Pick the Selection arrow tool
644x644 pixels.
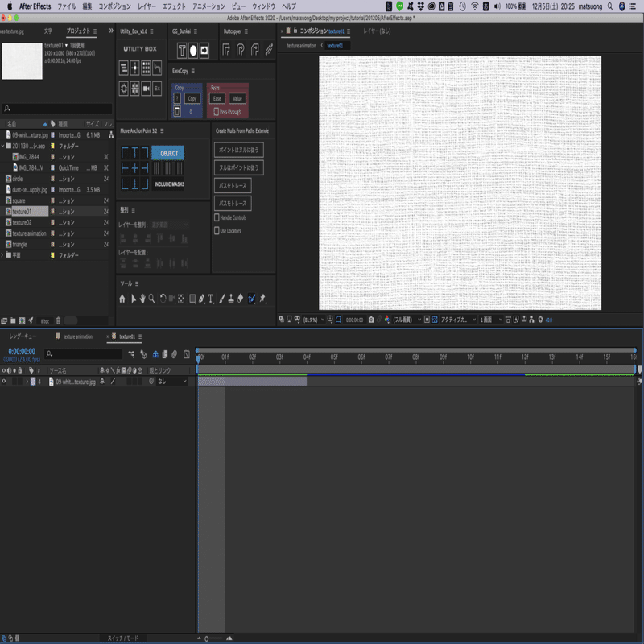tap(133, 299)
